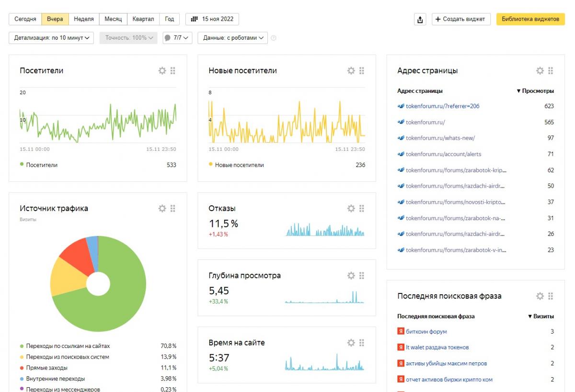Click the Библиотека виджетов button

pos(530,19)
